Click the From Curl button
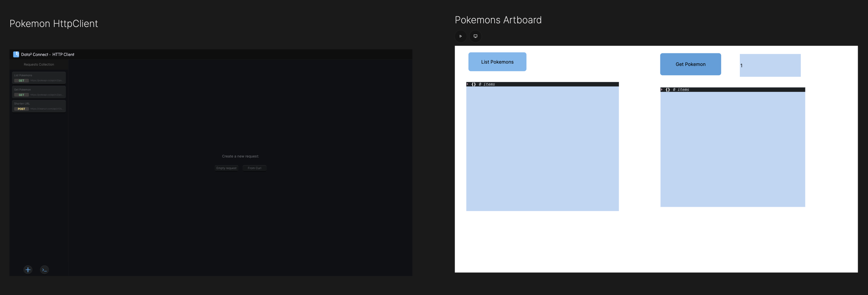The height and width of the screenshot is (295, 868). 254,168
